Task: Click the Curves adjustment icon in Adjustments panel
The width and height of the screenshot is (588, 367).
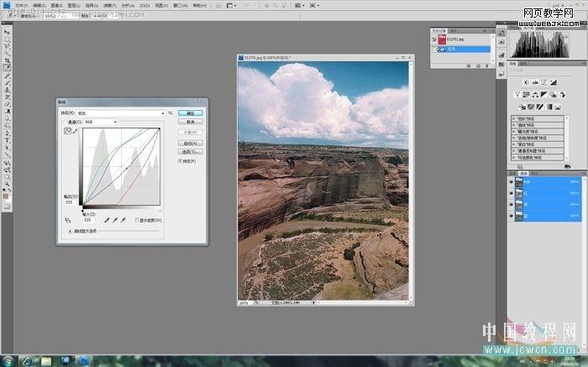Action: (x=544, y=82)
